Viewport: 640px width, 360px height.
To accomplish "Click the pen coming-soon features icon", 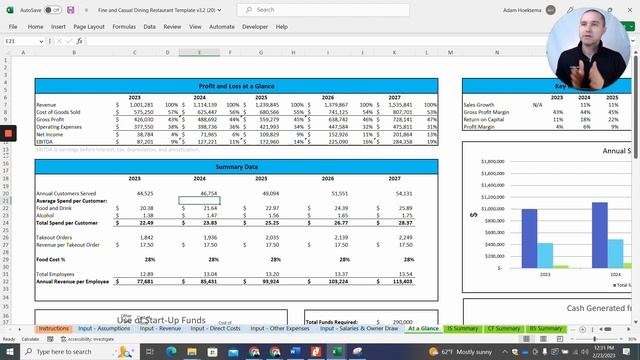I will 570,10.
